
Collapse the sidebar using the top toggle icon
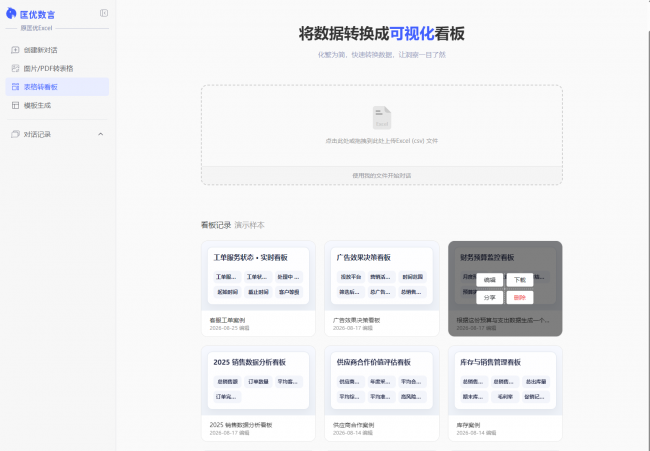tap(104, 13)
